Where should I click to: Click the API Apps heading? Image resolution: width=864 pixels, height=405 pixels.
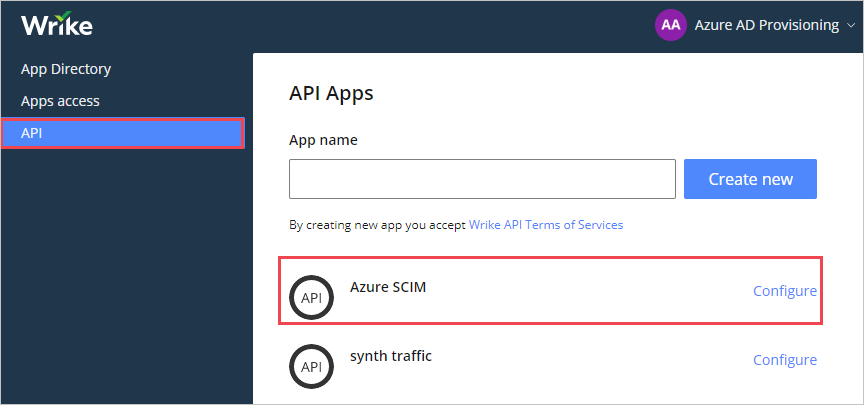pyautogui.click(x=331, y=94)
